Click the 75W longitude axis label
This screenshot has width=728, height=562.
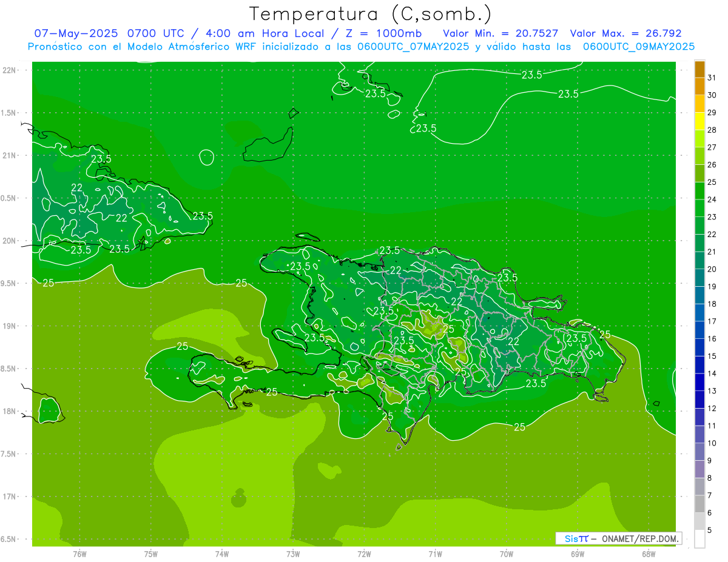coord(151,554)
